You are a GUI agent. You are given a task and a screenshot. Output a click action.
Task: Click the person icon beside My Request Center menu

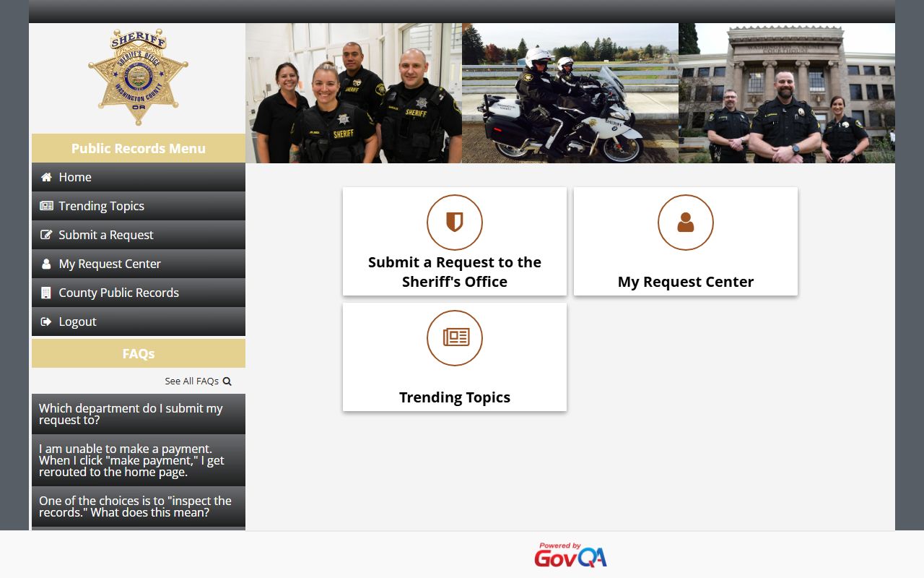[46, 264]
